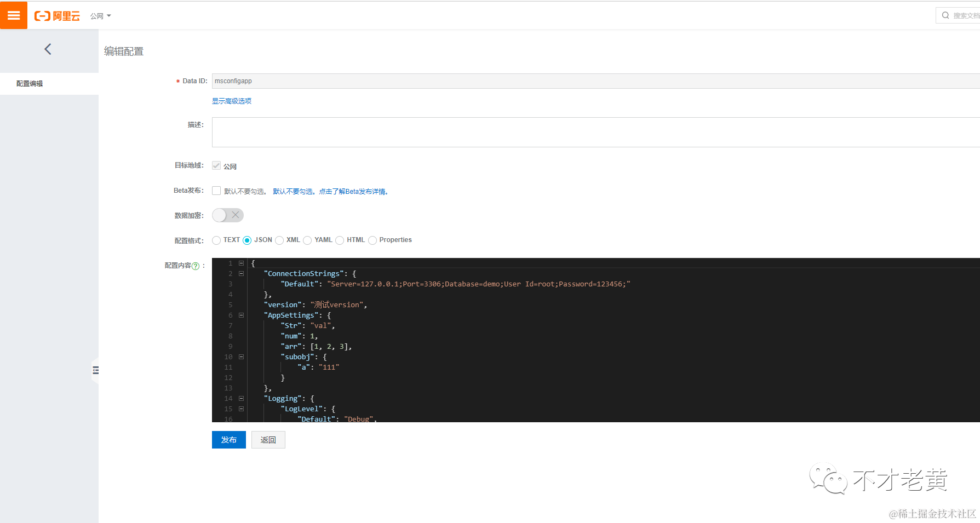Click the 配置内容 help question icon
This screenshot has height=523, width=980.
[x=196, y=266]
